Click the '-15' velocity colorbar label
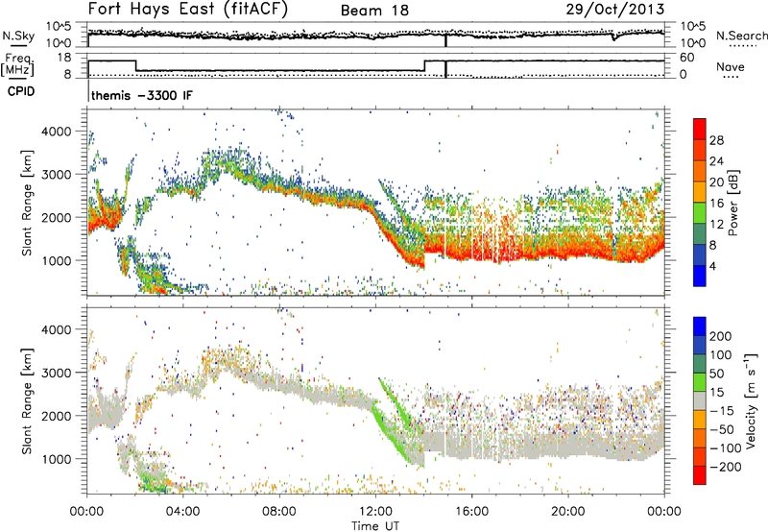 click(722, 411)
